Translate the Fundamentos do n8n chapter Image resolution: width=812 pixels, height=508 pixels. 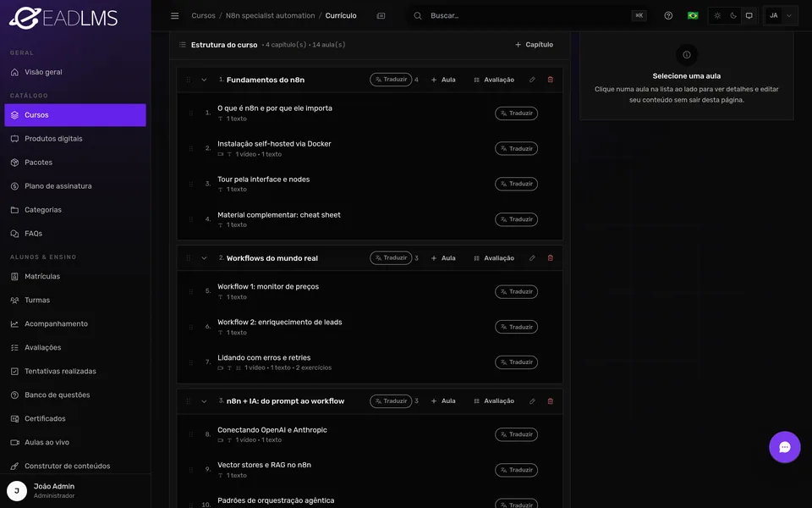(391, 80)
